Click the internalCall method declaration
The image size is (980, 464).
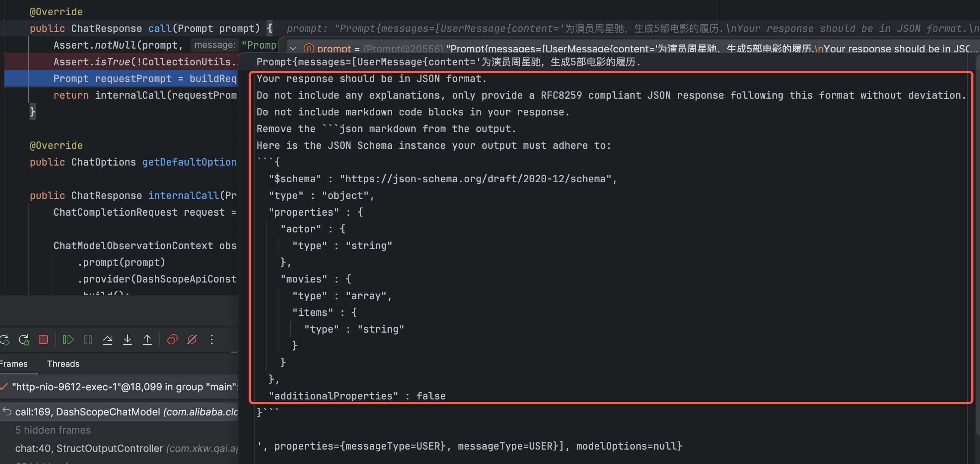tap(183, 195)
